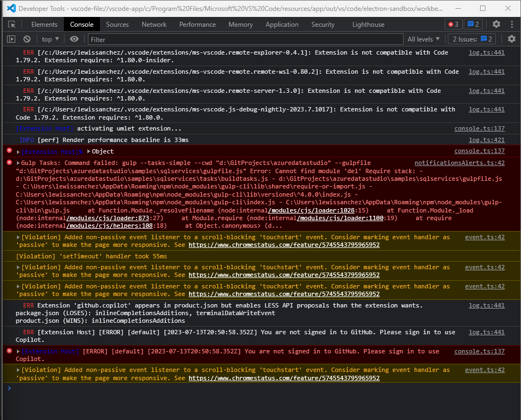521x420 pixels.
Task: Open the log.ts:441 source link
Action: pos(486,52)
